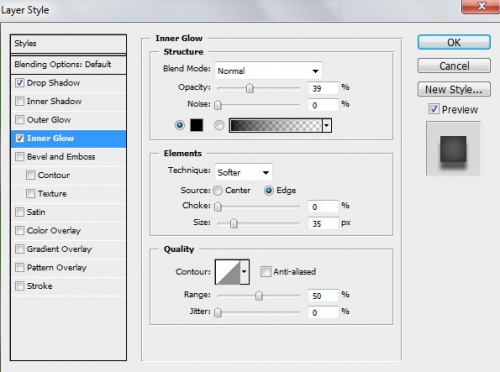Click the Range value field
The image size is (500, 372).
323,296
